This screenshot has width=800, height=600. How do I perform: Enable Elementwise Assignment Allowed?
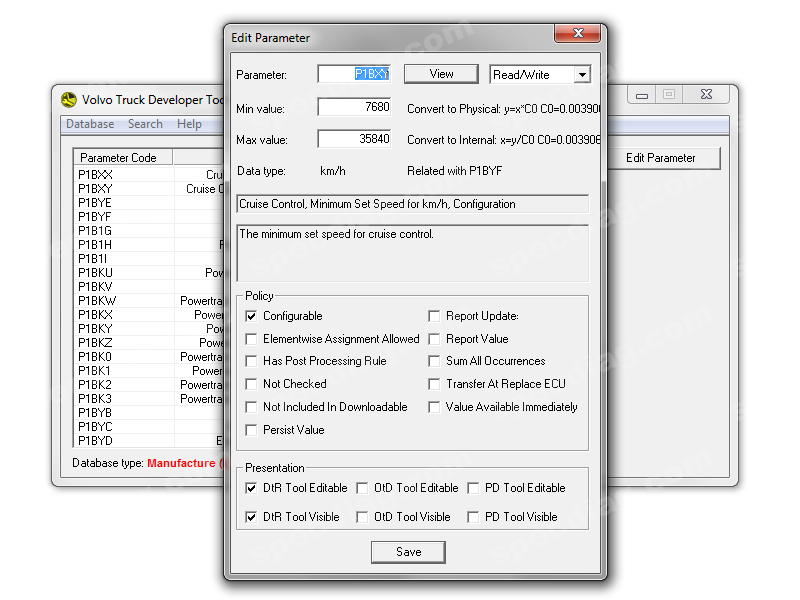(251, 339)
